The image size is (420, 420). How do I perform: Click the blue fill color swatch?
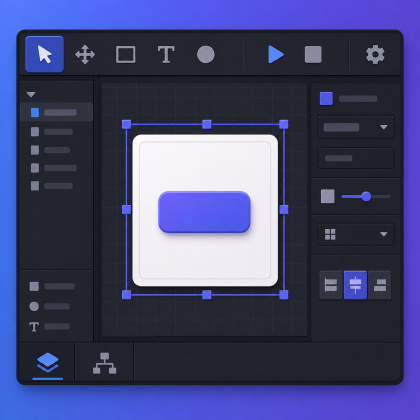(x=326, y=99)
